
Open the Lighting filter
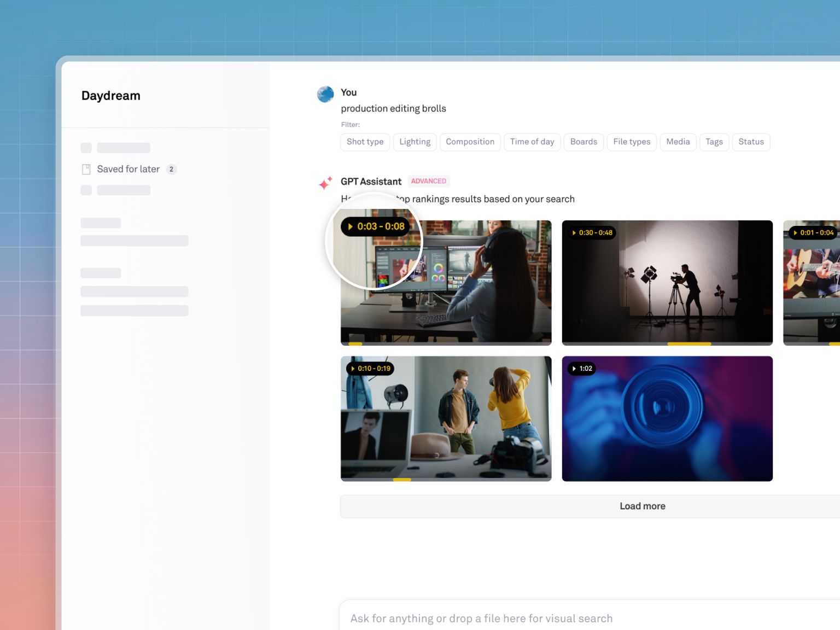(415, 142)
